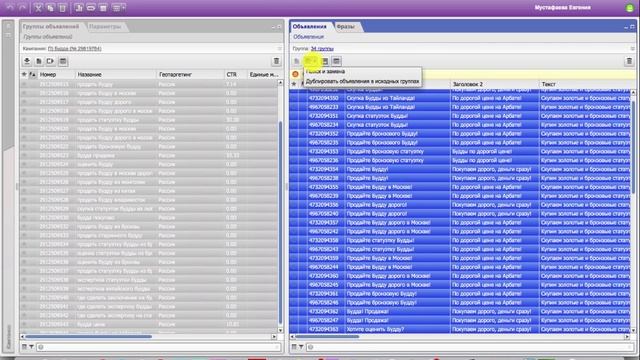Select ad row 4732094361 Продайте бронзовую Будду

click(460, 294)
